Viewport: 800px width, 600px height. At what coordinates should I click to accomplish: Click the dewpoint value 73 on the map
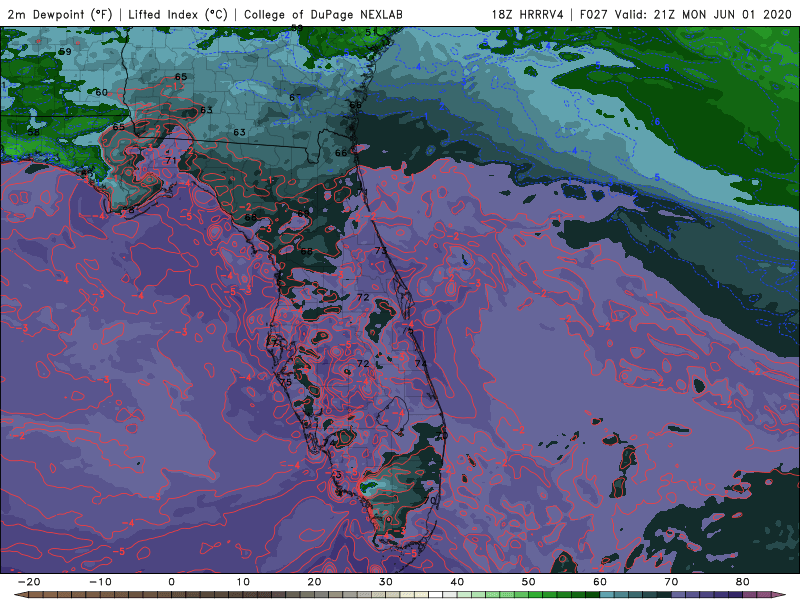coord(381,251)
